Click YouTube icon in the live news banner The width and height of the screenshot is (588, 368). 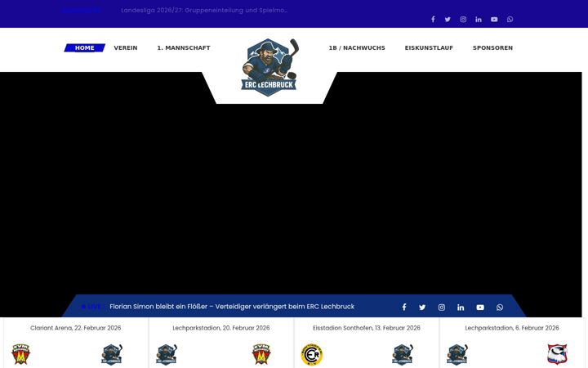coord(480,307)
